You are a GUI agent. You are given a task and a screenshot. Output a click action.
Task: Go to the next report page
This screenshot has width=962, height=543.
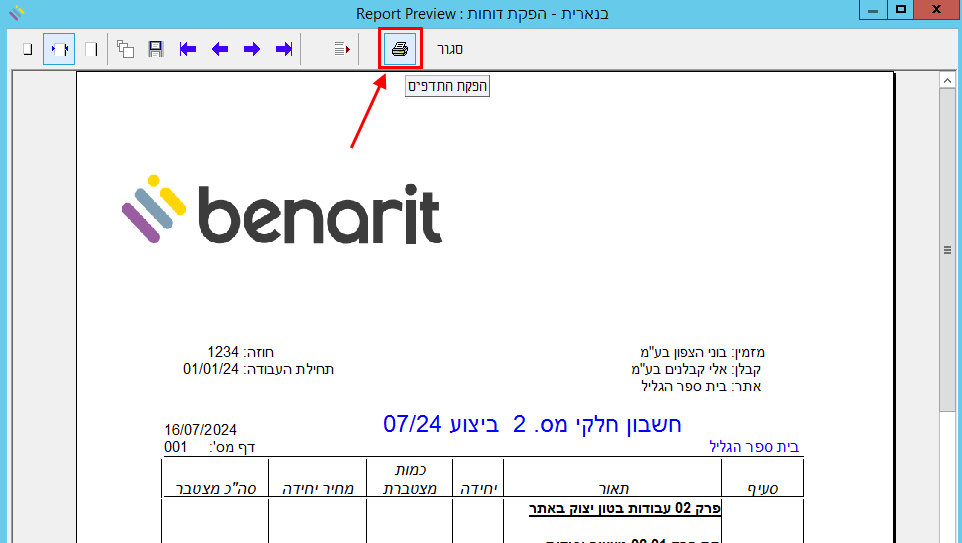point(252,49)
